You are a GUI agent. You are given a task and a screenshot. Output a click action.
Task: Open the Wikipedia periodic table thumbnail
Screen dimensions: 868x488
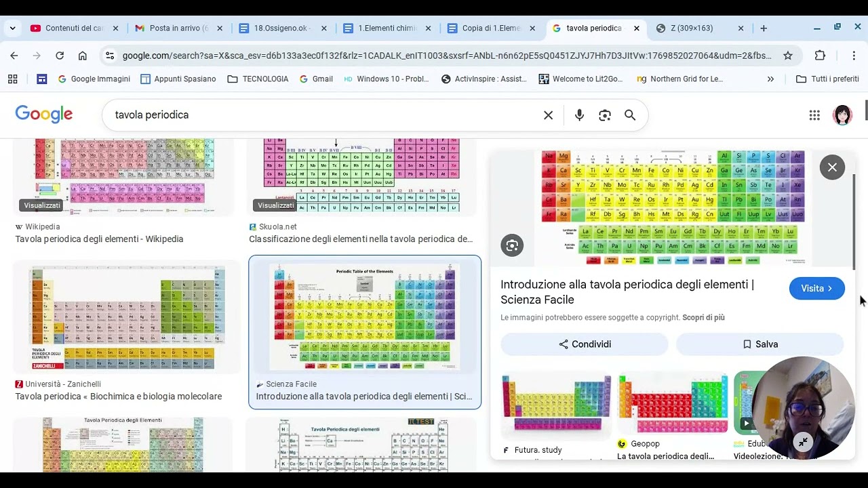click(x=123, y=176)
